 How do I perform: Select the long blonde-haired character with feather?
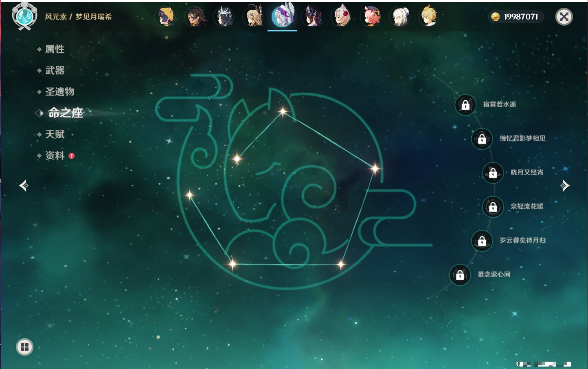tap(254, 17)
